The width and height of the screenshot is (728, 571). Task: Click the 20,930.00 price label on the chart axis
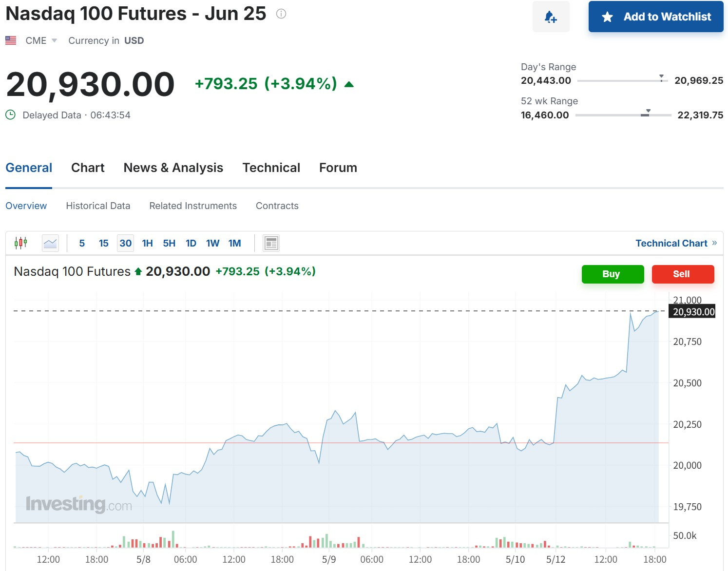pos(692,312)
